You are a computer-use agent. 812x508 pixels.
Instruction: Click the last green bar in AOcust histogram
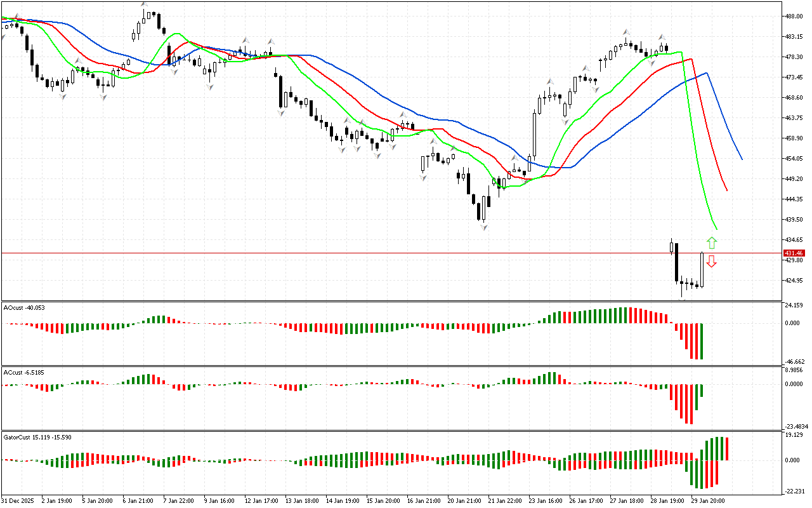pos(702,342)
